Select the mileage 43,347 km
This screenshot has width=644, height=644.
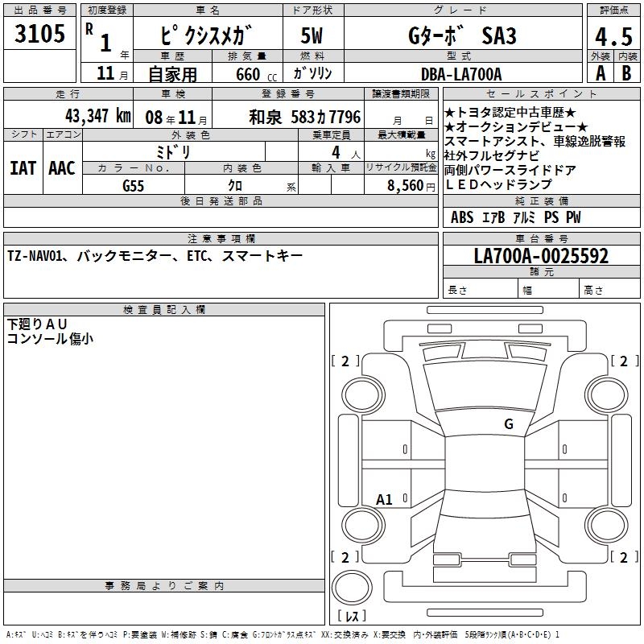click(98, 116)
